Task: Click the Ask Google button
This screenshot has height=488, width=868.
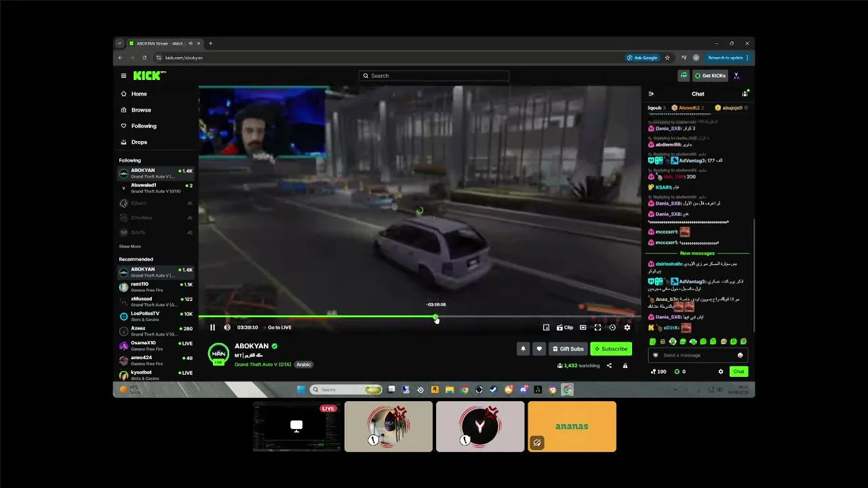Action: pyautogui.click(x=642, y=58)
